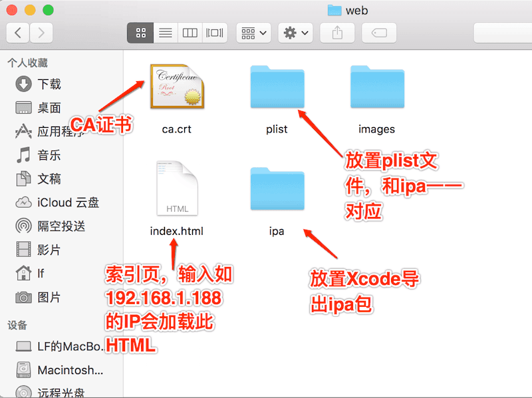Go forward with the right chevron button

pyautogui.click(x=41, y=33)
